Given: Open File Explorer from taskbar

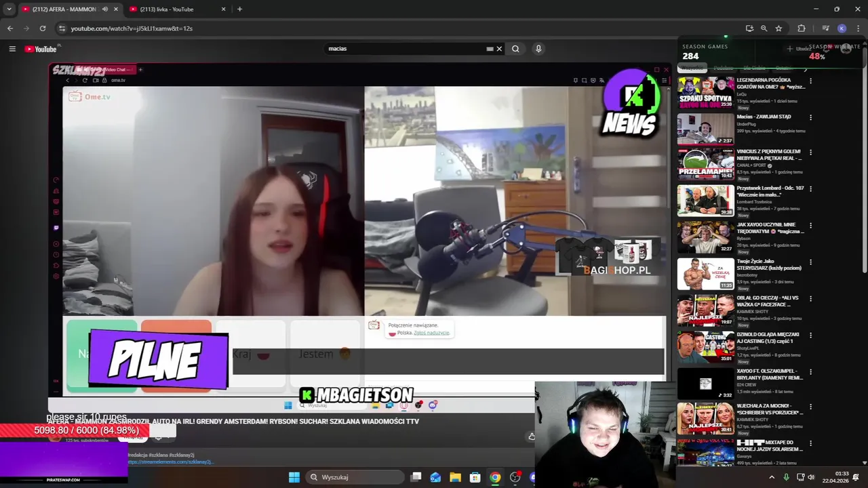Looking at the screenshot, I should pyautogui.click(x=455, y=477).
